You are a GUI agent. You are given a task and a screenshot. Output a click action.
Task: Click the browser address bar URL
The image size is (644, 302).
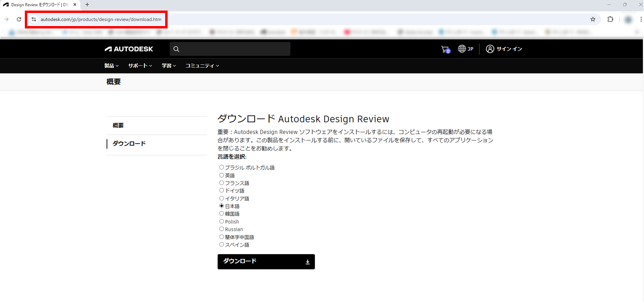tap(101, 20)
